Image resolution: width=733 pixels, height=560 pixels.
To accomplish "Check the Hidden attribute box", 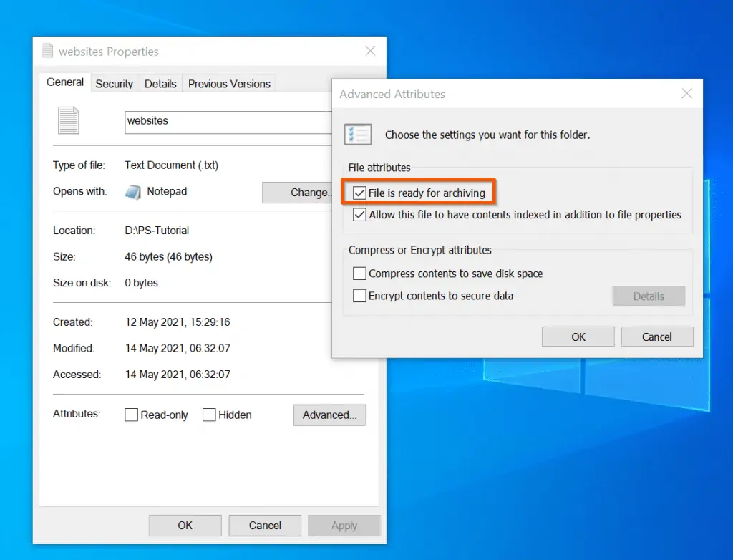I will point(209,415).
